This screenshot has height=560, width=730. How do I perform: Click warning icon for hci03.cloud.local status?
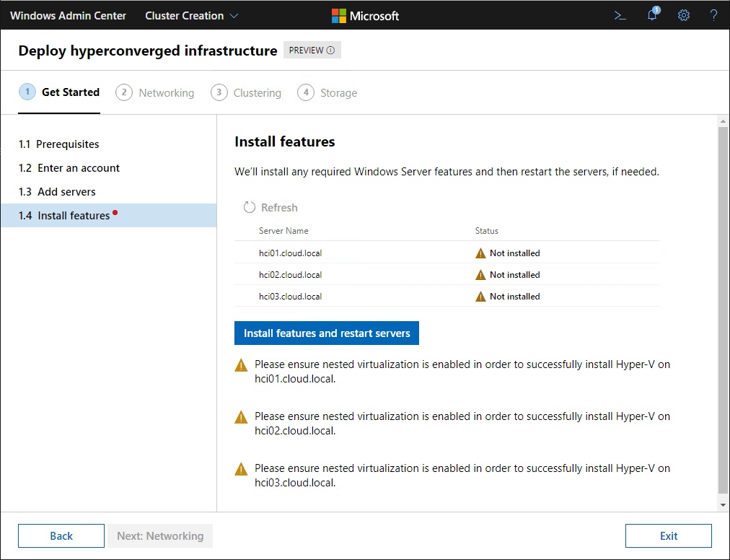480,297
